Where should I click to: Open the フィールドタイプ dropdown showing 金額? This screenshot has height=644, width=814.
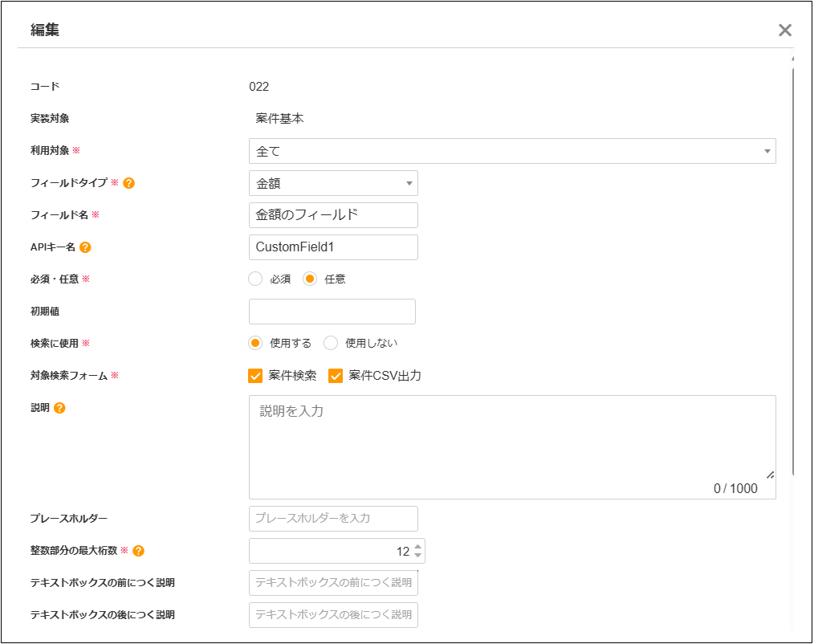(x=333, y=183)
